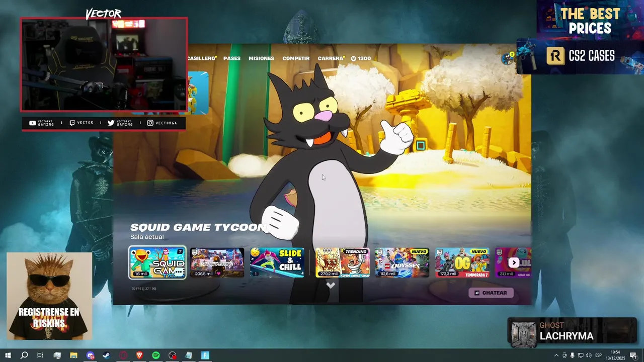Open the Windows notification center
The height and width of the screenshot is (362, 644).
click(x=633, y=355)
